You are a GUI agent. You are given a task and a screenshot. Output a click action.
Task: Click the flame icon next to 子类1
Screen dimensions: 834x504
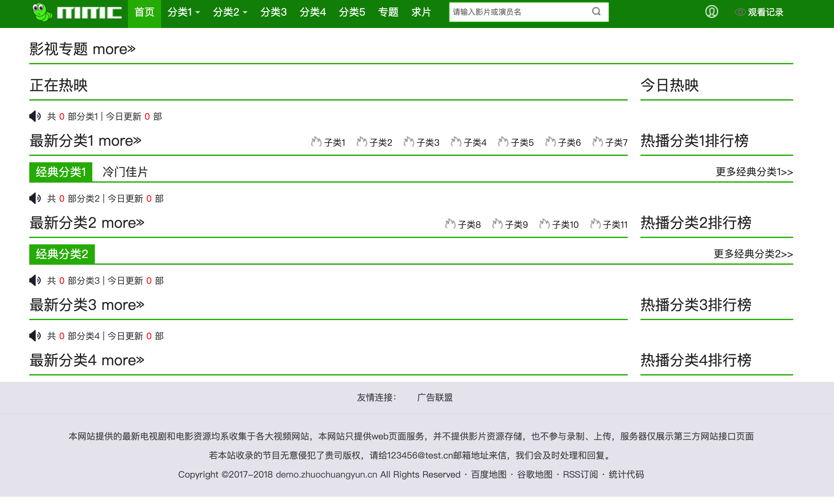316,142
